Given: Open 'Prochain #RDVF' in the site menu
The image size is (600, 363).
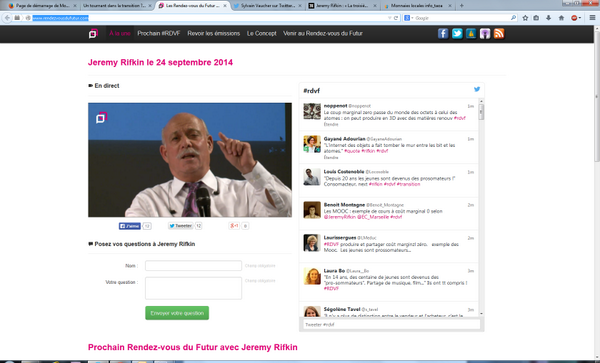Looking at the screenshot, I should (x=159, y=34).
